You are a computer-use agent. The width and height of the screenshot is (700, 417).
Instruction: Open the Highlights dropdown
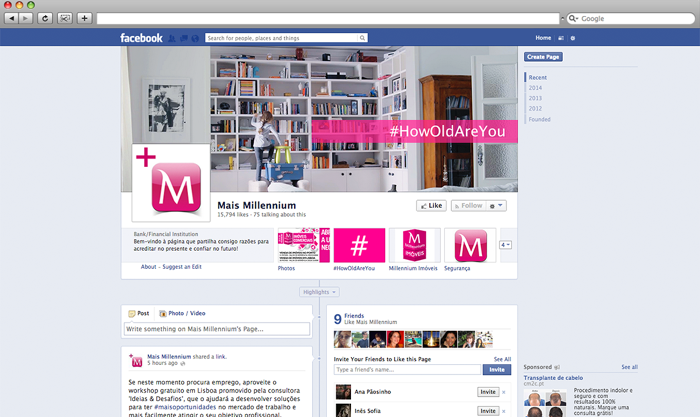point(319,292)
